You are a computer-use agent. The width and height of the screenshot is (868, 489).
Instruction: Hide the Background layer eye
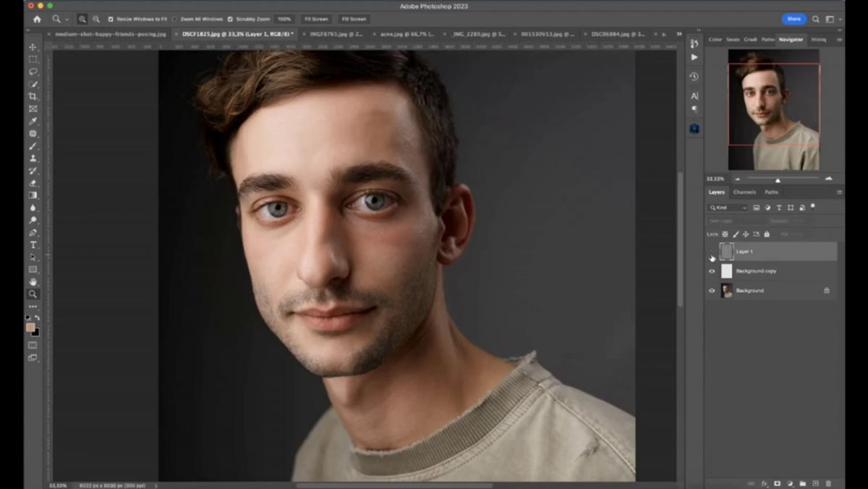point(712,291)
